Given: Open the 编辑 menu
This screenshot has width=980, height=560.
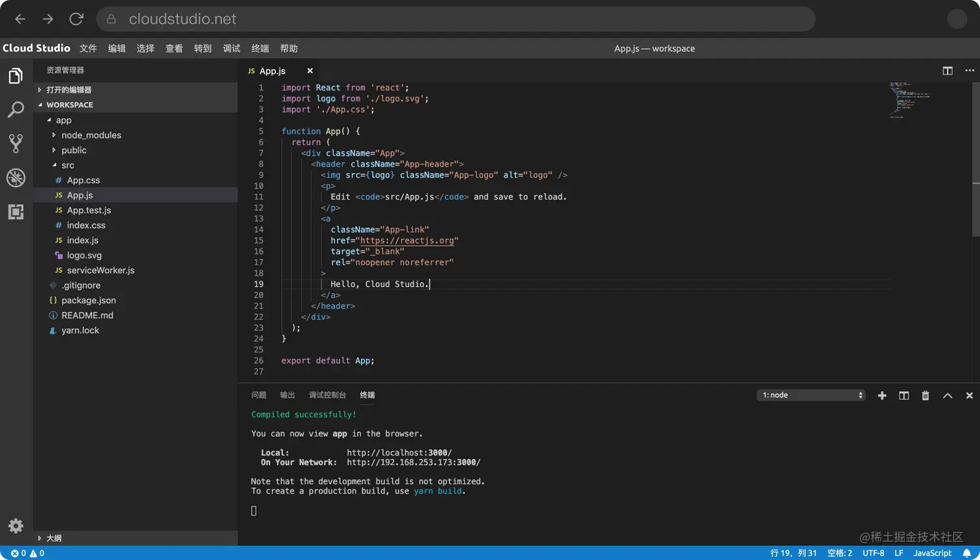Looking at the screenshot, I should [x=117, y=49].
